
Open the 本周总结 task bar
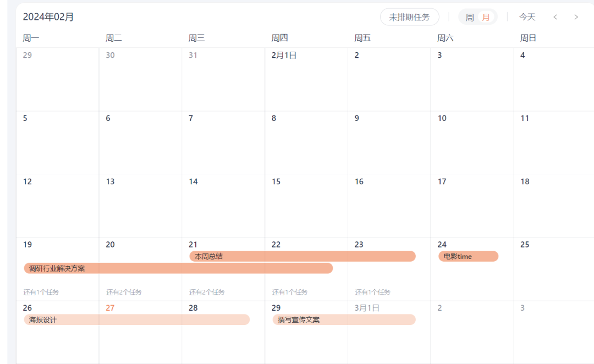pos(302,256)
